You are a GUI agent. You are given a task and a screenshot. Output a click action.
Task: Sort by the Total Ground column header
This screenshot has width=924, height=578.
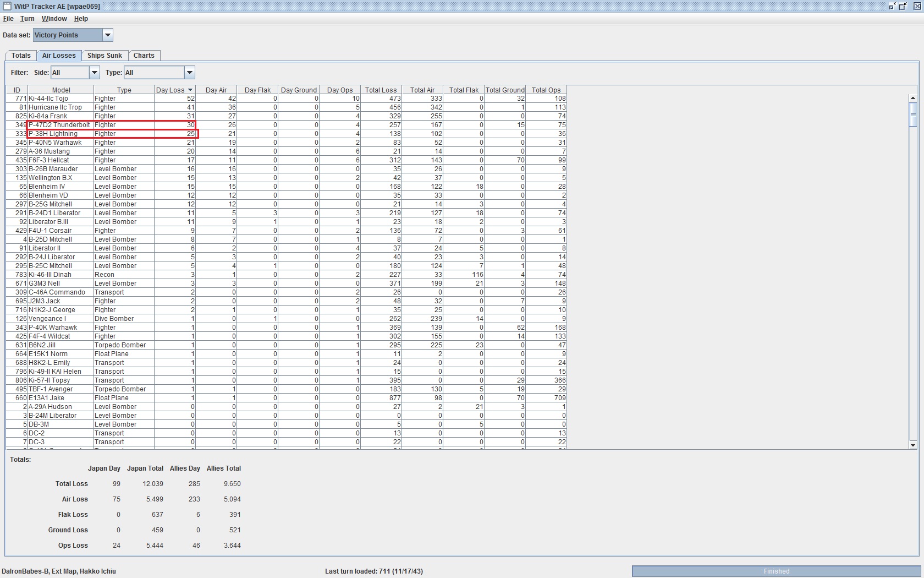click(505, 90)
